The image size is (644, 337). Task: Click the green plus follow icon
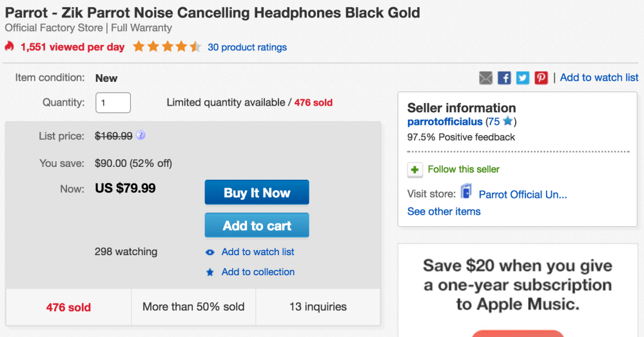[x=415, y=169]
